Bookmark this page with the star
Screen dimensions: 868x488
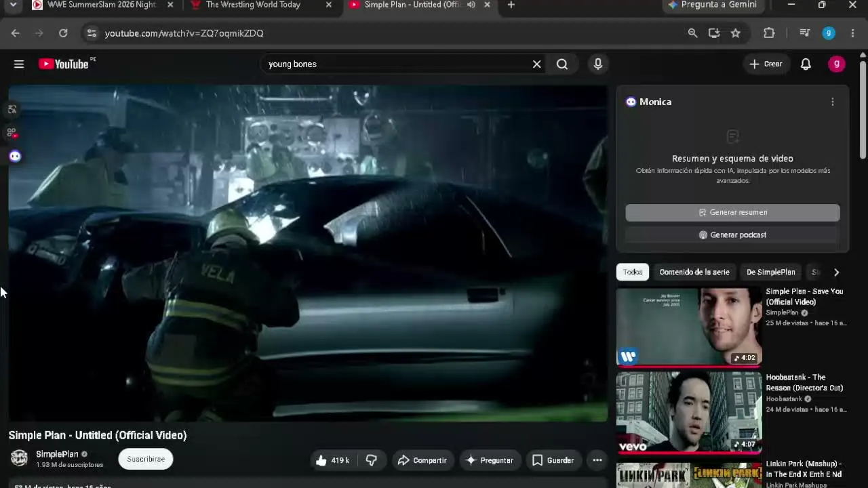[736, 33]
